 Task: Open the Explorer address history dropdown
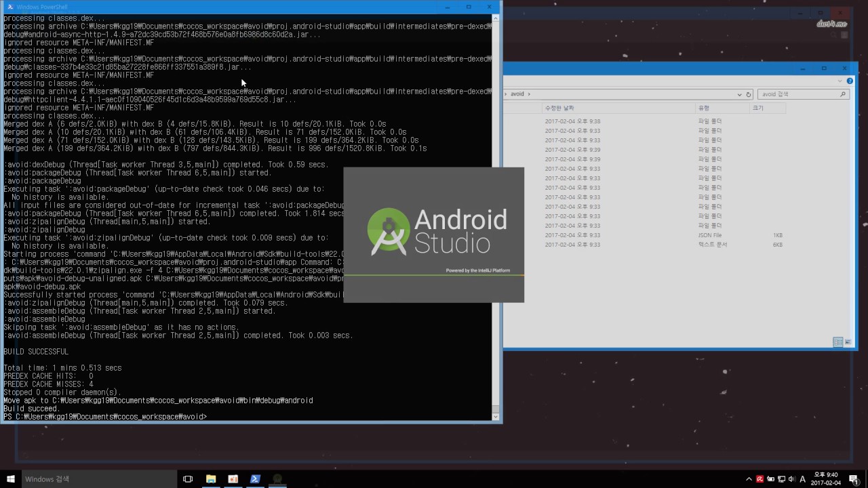point(740,94)
